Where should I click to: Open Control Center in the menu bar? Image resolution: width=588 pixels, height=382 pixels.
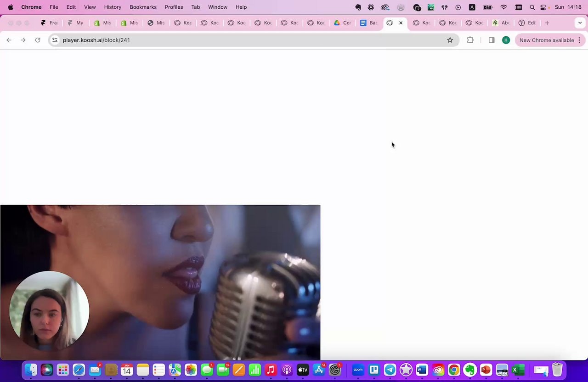coord(544,7)
